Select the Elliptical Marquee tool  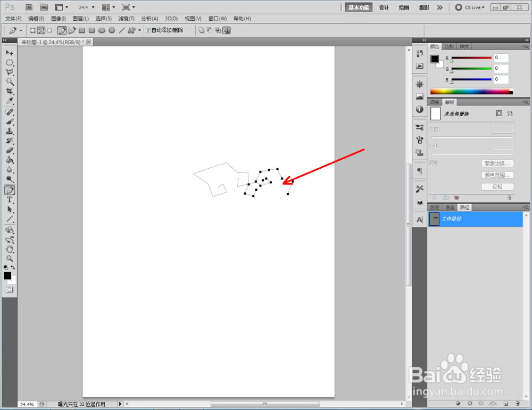pyautogui.click(x=10, y=62)
